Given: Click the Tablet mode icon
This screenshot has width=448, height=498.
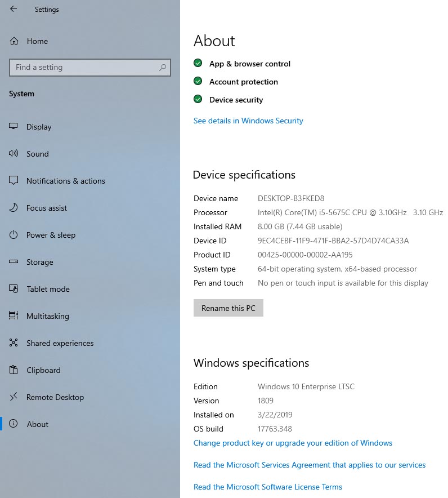Looking at the screenshot, I should pos(14,288).
